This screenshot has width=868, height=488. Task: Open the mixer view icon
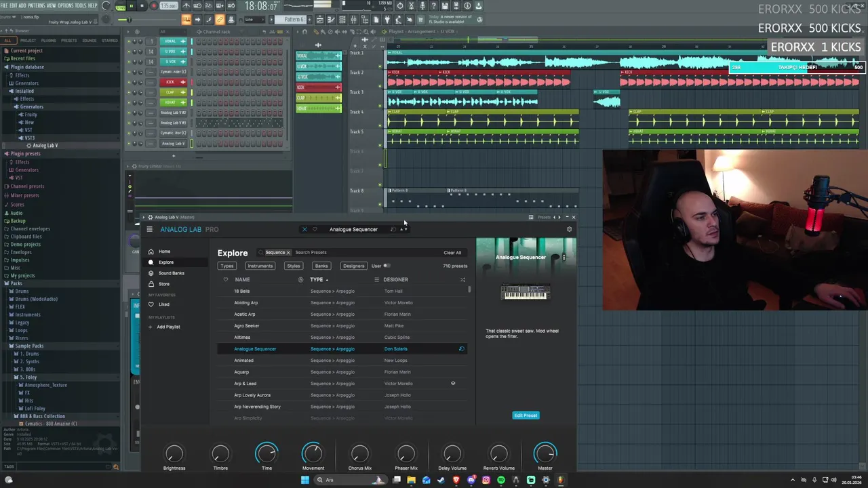point(353,20)
